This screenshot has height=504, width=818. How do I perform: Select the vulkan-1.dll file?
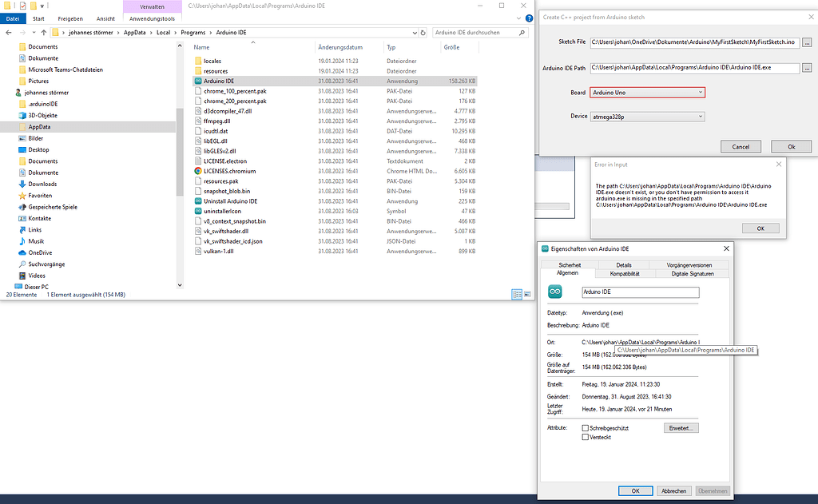click(x=219, y=252)
